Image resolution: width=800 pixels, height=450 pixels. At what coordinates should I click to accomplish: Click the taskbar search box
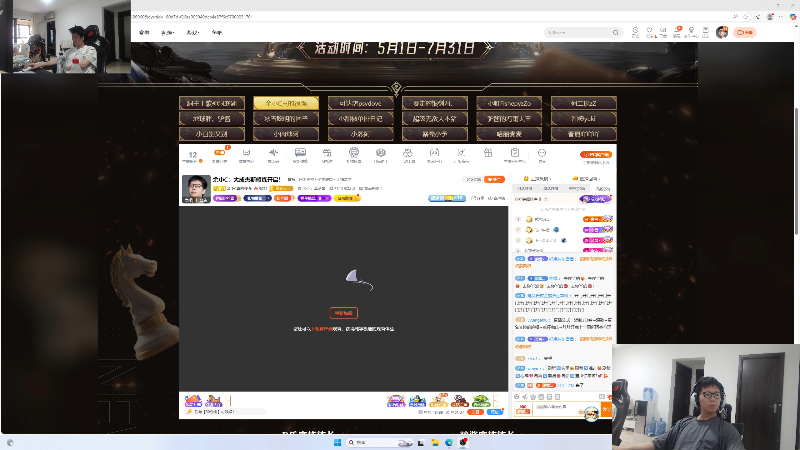(x=380, y=442)
